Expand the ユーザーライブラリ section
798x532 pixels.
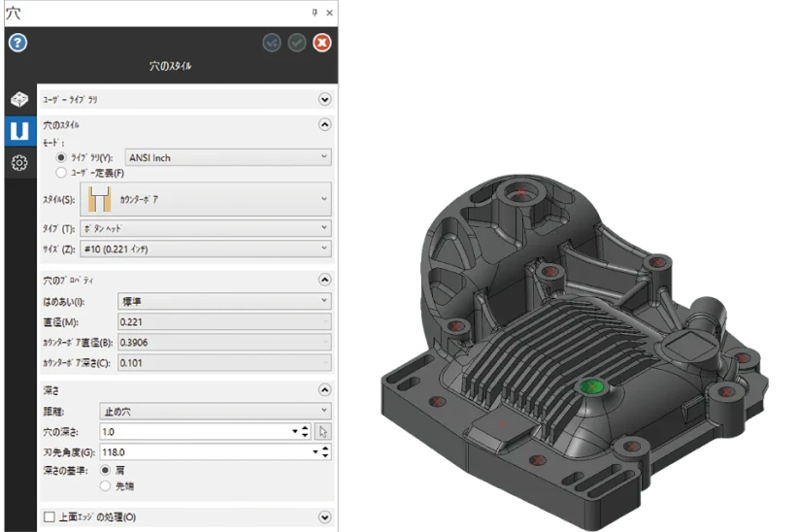(x=324, y=99)
